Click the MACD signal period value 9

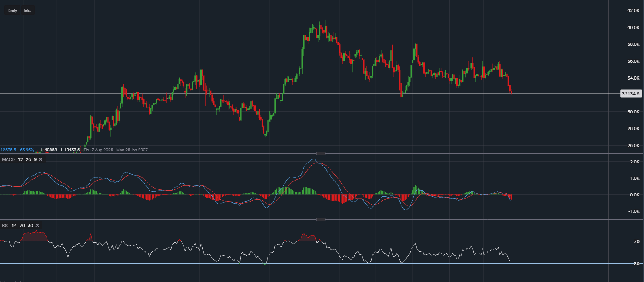coord(35,159)
